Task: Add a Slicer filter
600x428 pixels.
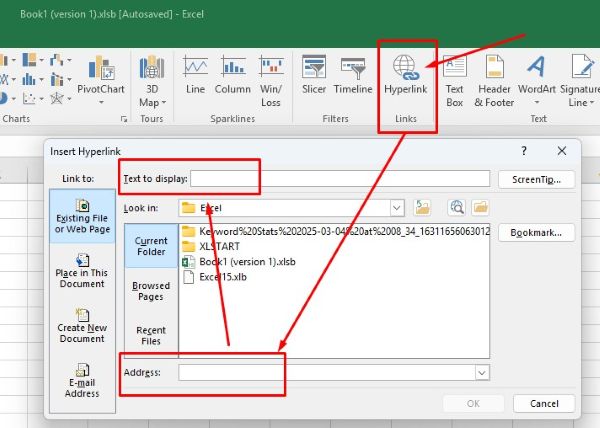Action: tap(314, 75)
